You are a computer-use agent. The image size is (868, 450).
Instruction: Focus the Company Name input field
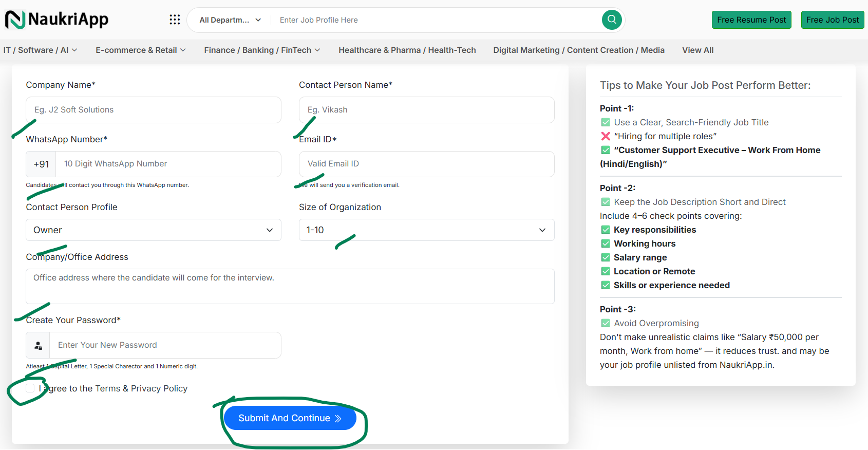[x=153, y=110]
